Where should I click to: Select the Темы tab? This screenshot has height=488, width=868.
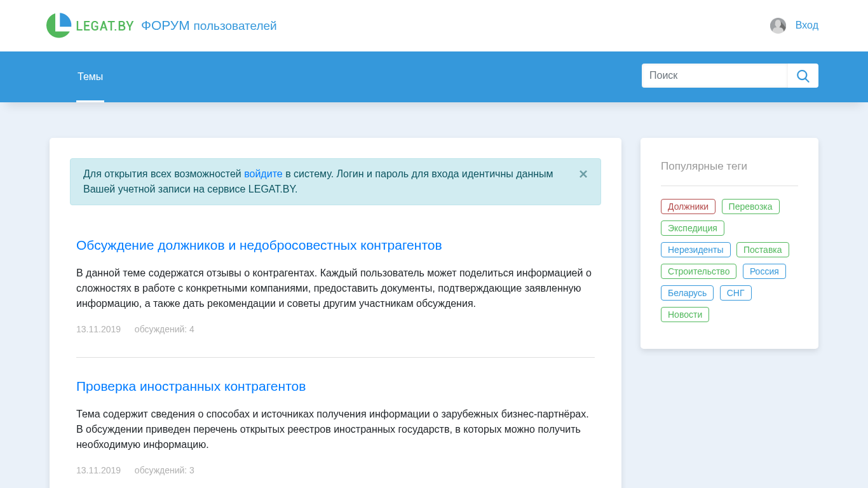(90, 77)
